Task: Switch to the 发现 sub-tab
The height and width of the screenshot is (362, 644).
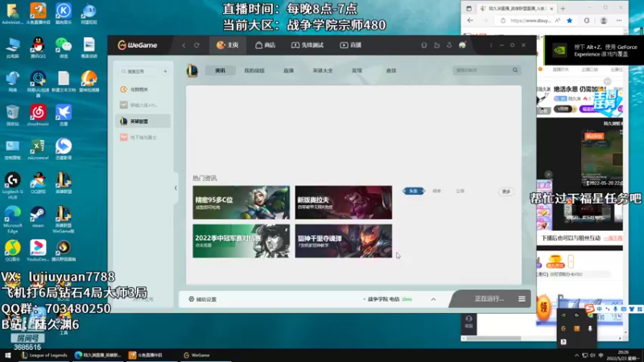Action: tap(357, 71)
